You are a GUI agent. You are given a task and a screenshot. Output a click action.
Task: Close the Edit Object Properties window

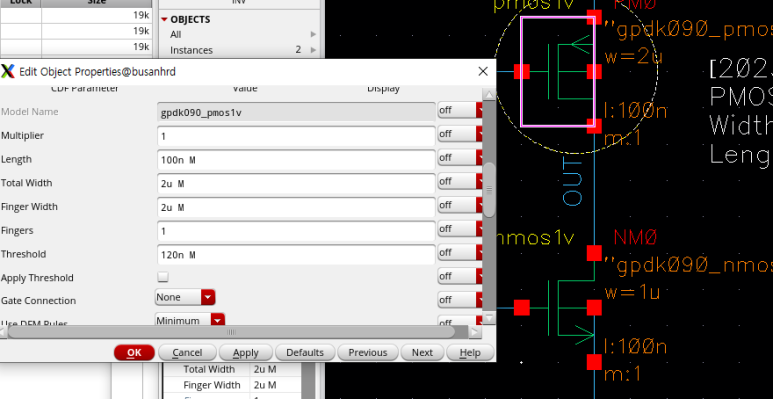(x=483, y=72)
